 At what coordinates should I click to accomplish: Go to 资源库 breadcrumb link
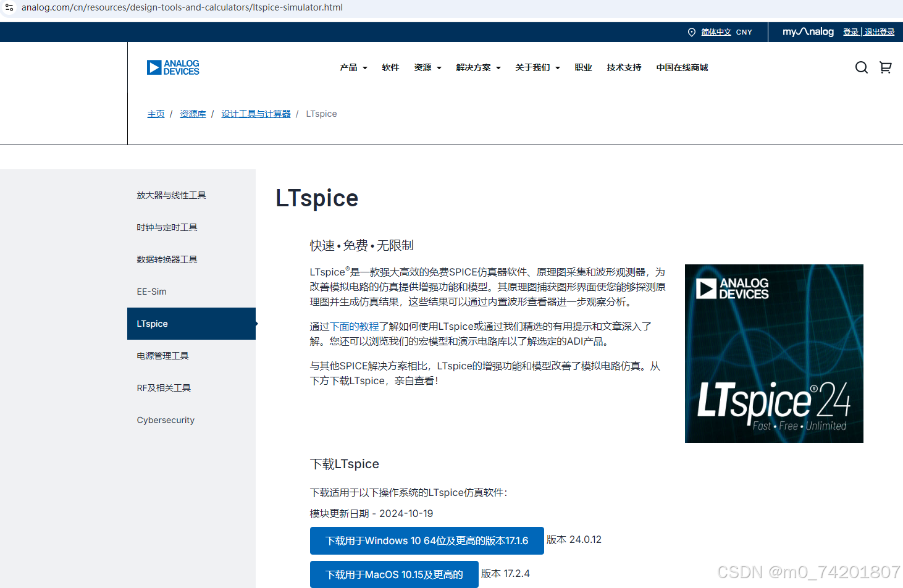point(193,114)
